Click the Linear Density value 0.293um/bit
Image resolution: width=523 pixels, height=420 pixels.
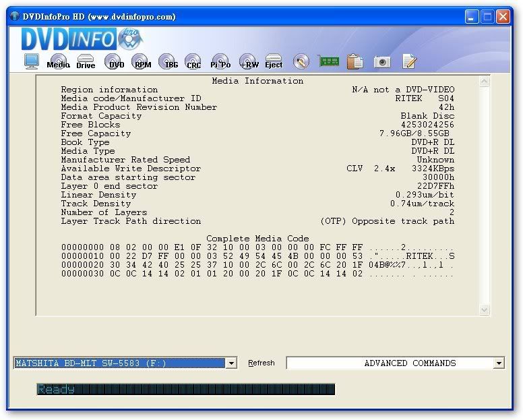click(x=425, y=195)
